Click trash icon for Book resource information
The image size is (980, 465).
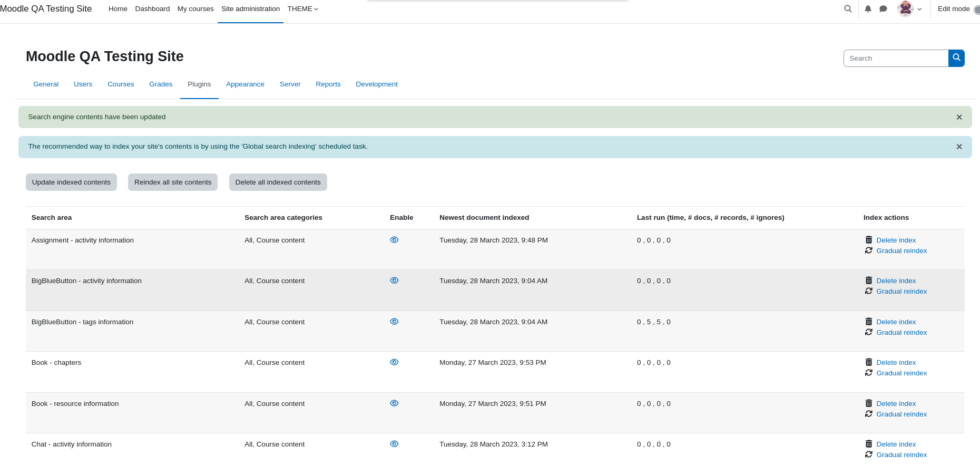click(x=869, y=403)
